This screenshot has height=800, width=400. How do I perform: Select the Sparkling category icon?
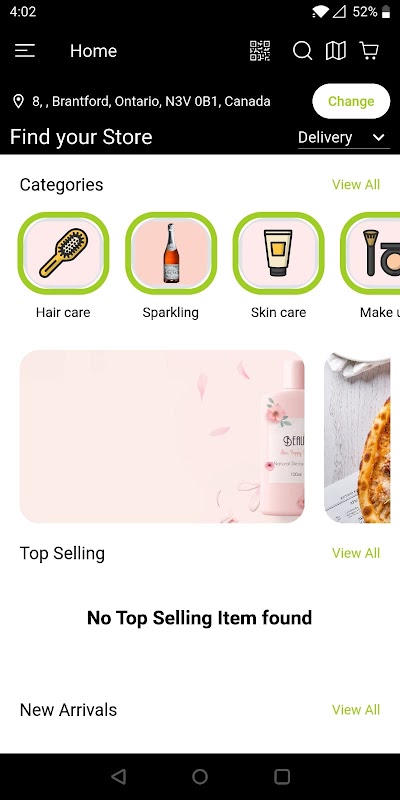coord(171,253)
